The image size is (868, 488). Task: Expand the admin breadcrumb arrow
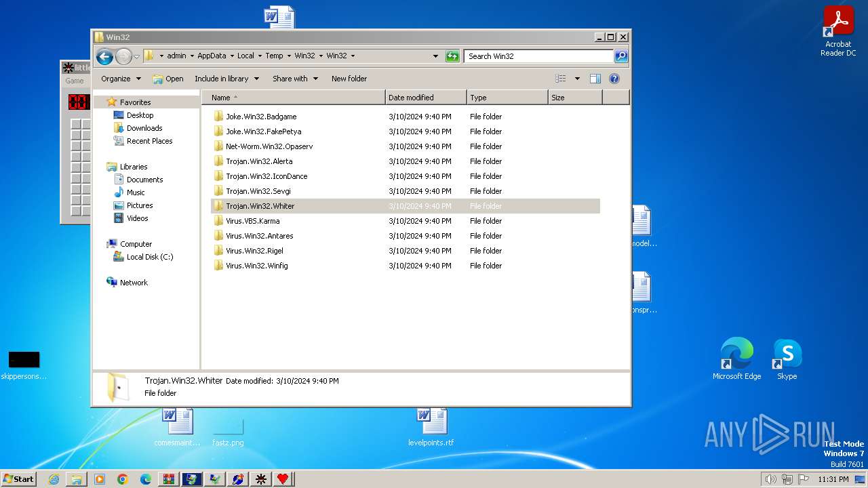click(x=191, y=56)
